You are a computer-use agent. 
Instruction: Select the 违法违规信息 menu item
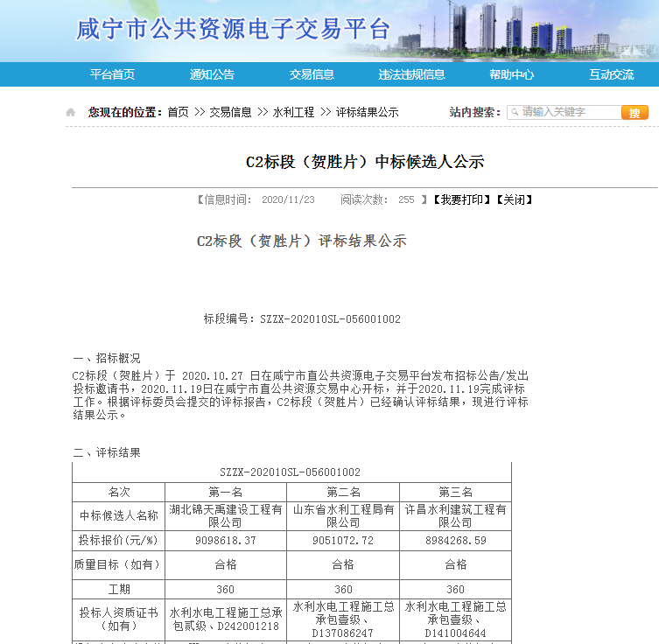pos(411,74)
